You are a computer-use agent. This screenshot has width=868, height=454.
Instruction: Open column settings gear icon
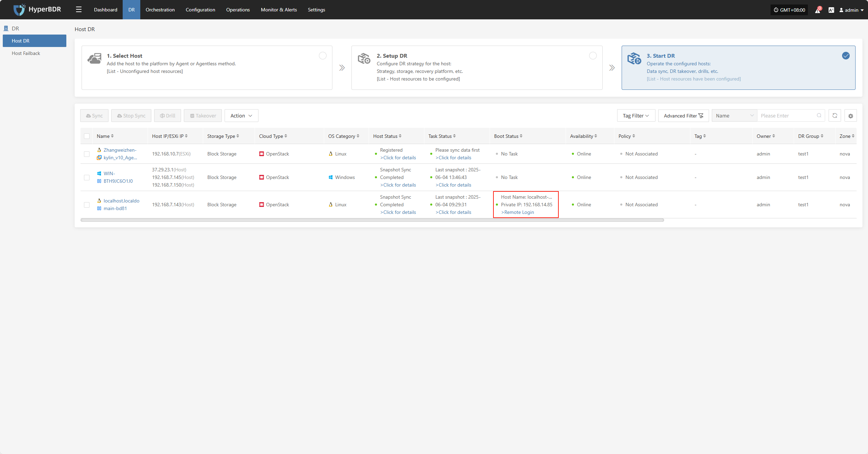(850, 116)
